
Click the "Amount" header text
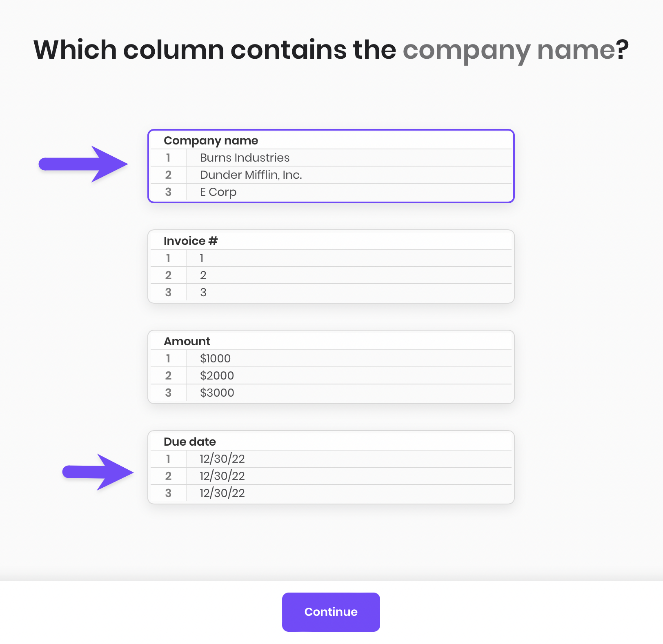tap(187, 342)
